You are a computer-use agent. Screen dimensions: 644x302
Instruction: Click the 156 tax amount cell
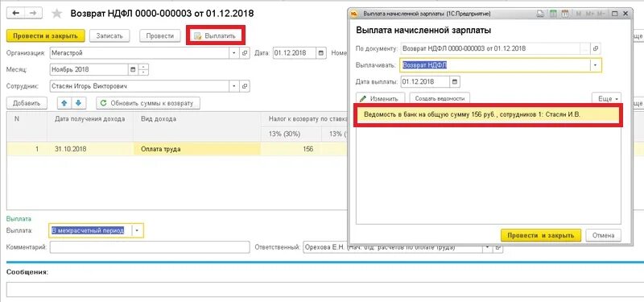coord(291,149)
